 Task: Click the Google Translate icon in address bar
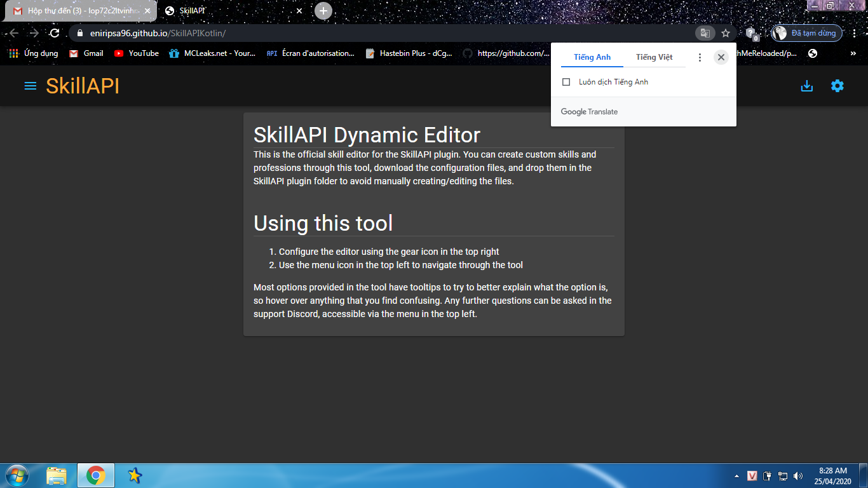pos(704,33)
